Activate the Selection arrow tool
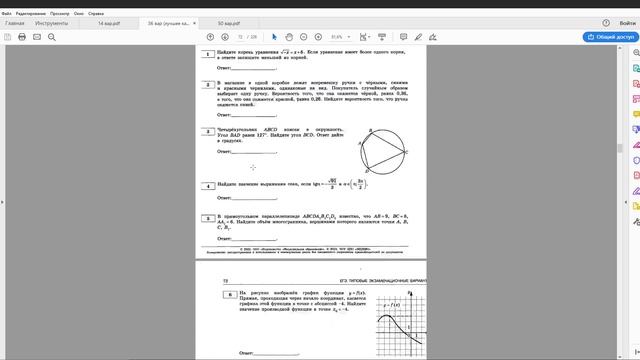Image resolution: width=640 pixels, height=360 pixels. [x=274, y=37]
